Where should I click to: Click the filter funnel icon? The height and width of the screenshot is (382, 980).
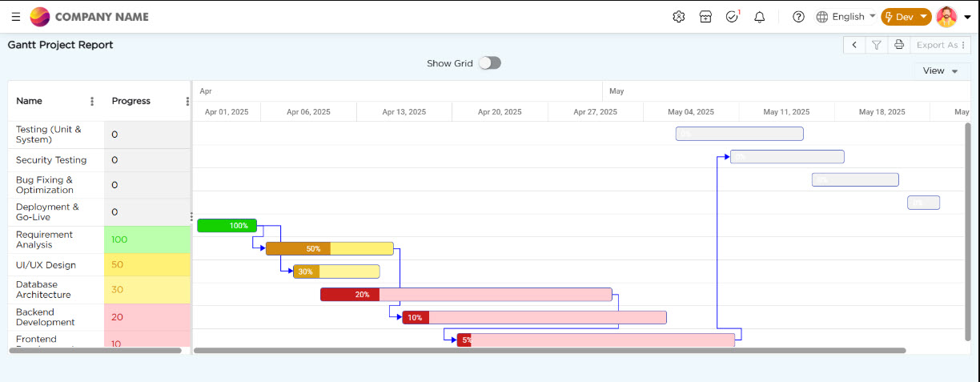tap(877, 45)
